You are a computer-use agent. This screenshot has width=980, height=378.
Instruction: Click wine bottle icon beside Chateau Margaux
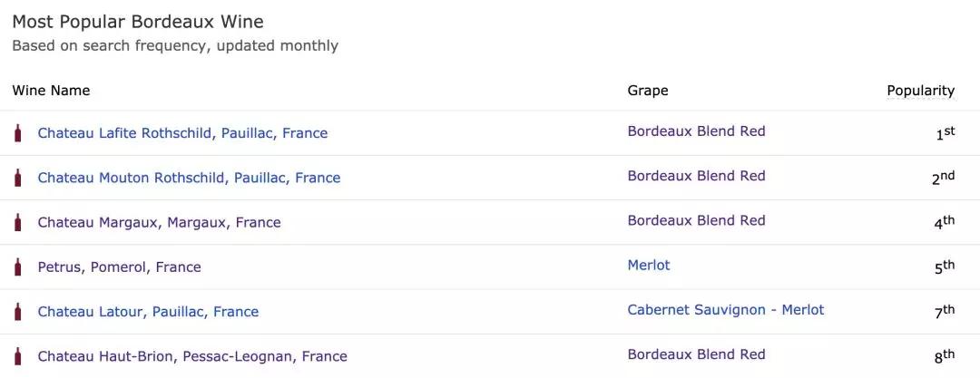tap(17, 222)
